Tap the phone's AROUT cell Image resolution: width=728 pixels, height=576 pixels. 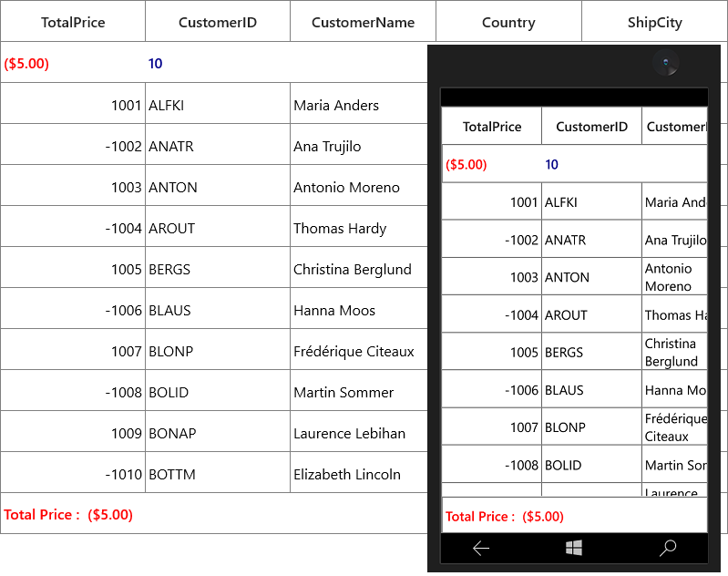[591, 314]
